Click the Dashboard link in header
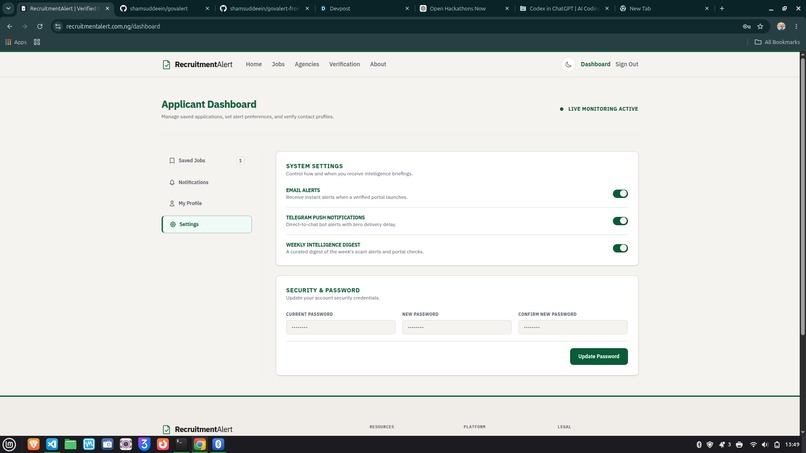The height and width of the screenshot is (453, 806). [595, 64]
